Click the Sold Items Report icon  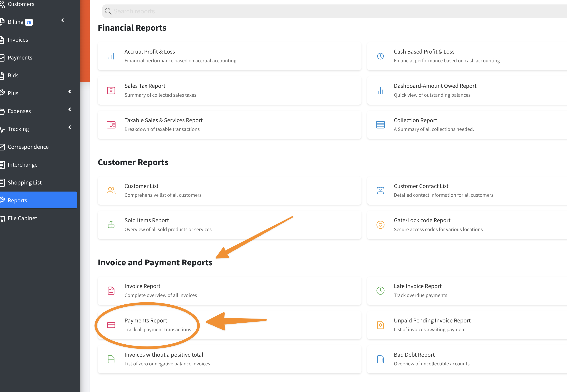111,224
